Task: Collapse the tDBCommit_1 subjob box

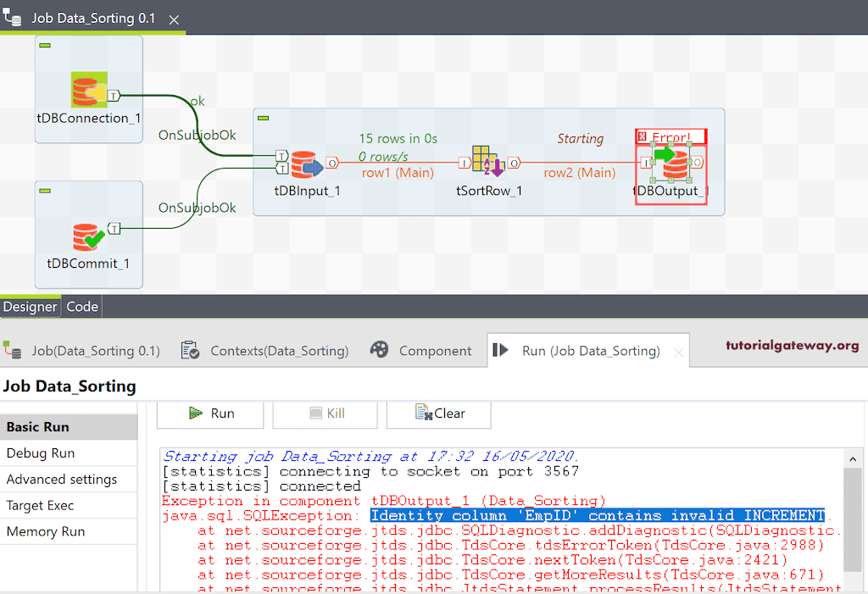Action: 45,191
